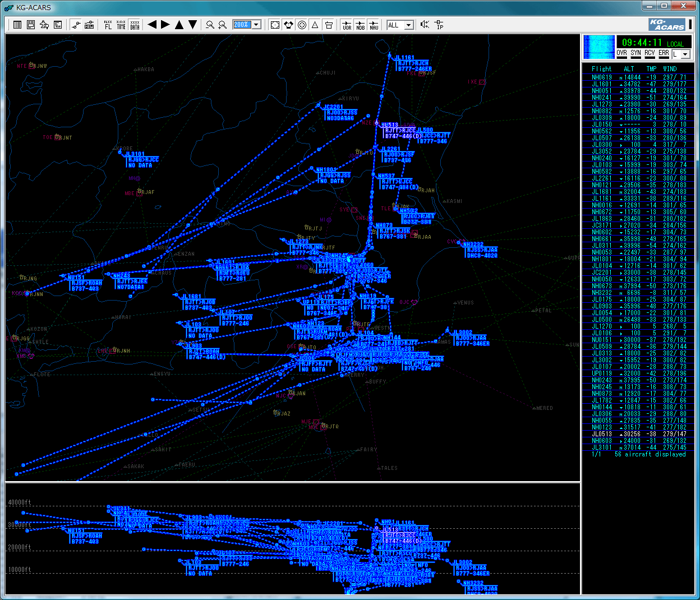The image size is (700, 600).
Task: Open the L channel dropdown
Action: 685,54
